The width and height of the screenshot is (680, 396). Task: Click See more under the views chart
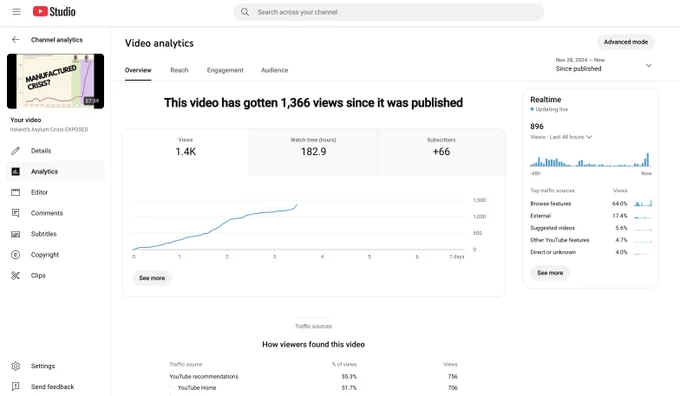tap(152, 278)
